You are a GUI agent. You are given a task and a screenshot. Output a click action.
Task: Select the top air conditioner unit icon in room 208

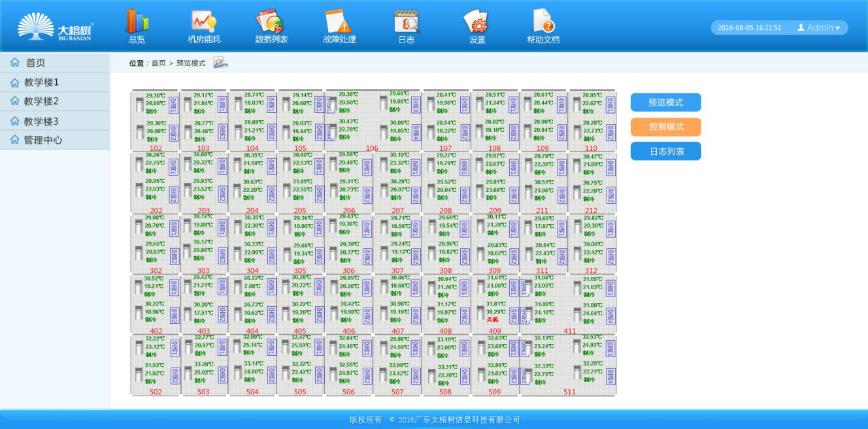point(430,165)
